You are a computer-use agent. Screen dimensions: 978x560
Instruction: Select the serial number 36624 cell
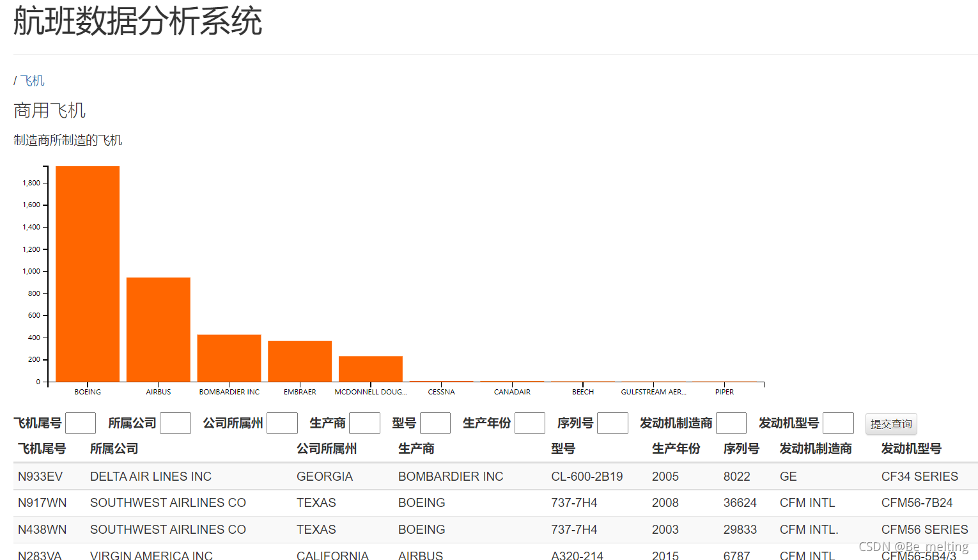click(740, 502)
